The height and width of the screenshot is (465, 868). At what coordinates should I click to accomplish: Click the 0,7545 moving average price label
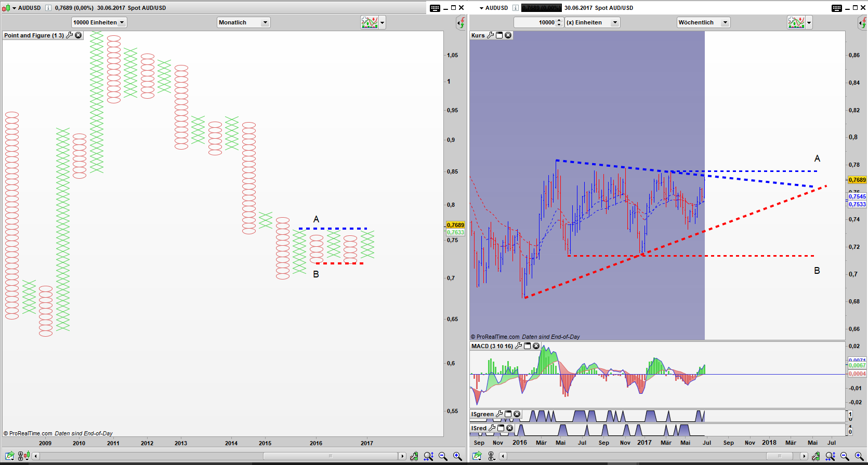[x=857, y=196]
